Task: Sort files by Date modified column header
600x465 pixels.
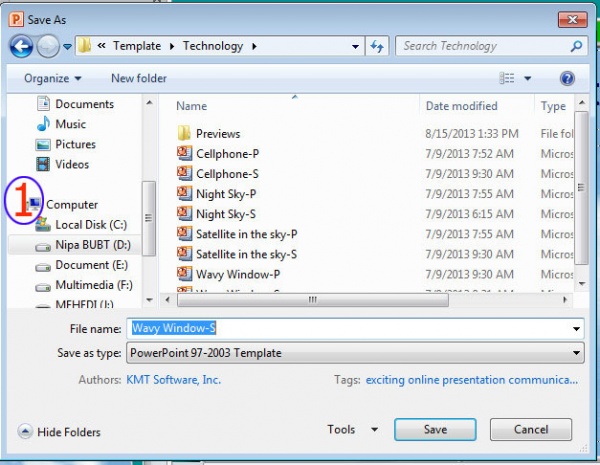Action: (461, 106)
